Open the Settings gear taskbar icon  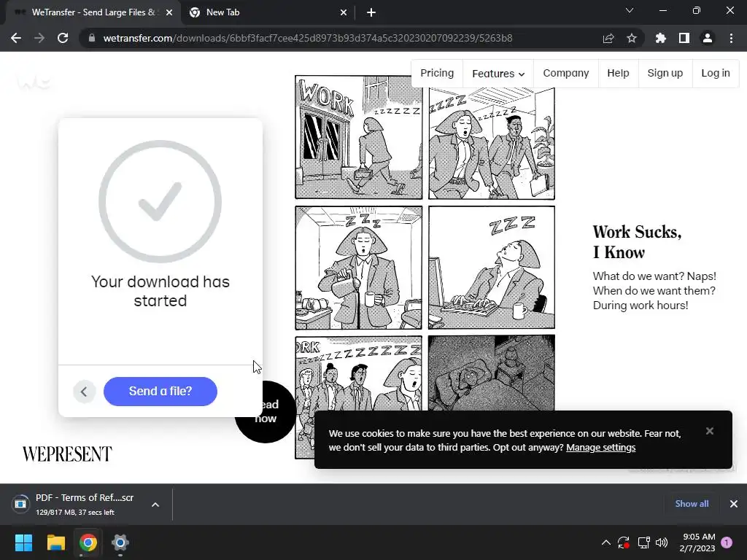tap(120, 542)
